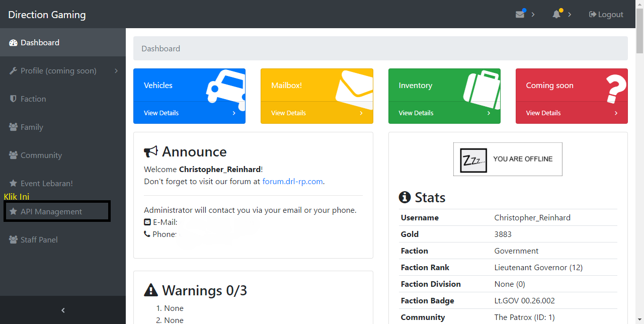View Details on the Inventory card

pos(416,113)
